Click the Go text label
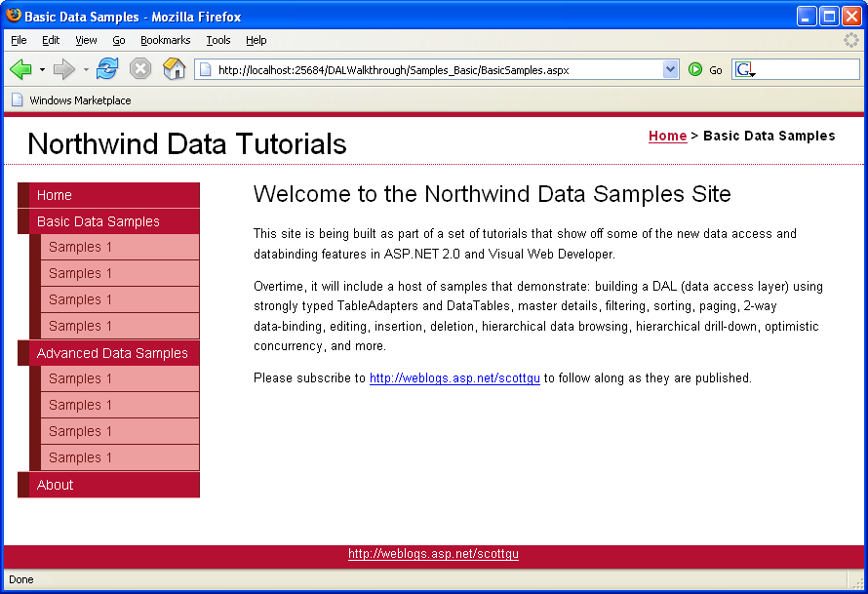This screenshot has width=868, height=594. coord(716,70)
